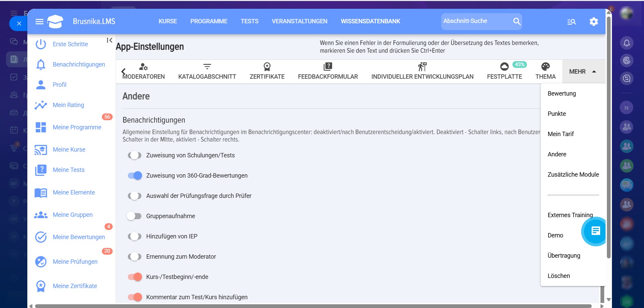644x308 pixels.
Task: Enable the Gruppenaufnahme notification switch
Action: (x=134, y=216)
